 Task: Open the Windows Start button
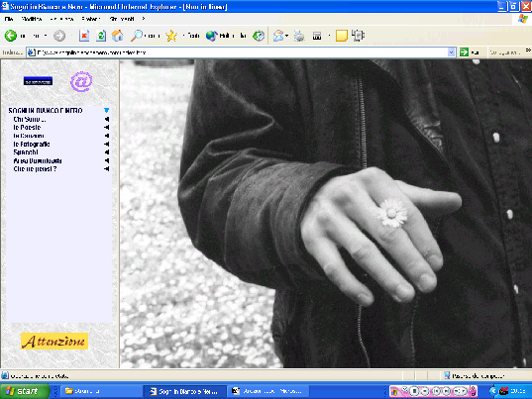25,391
